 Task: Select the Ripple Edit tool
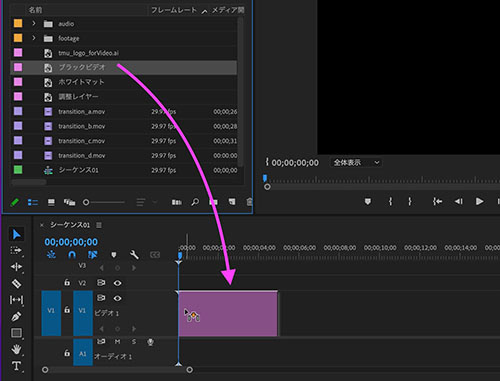coord(16,266)
